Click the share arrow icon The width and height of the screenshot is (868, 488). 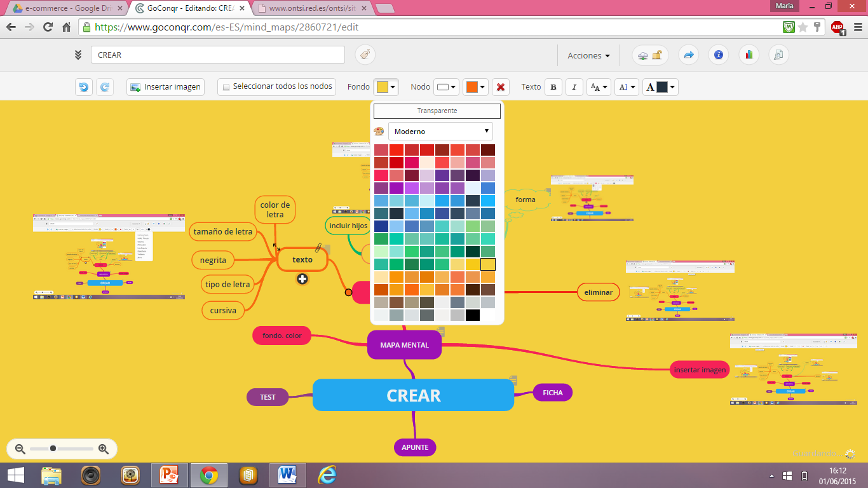pos(688,55)
